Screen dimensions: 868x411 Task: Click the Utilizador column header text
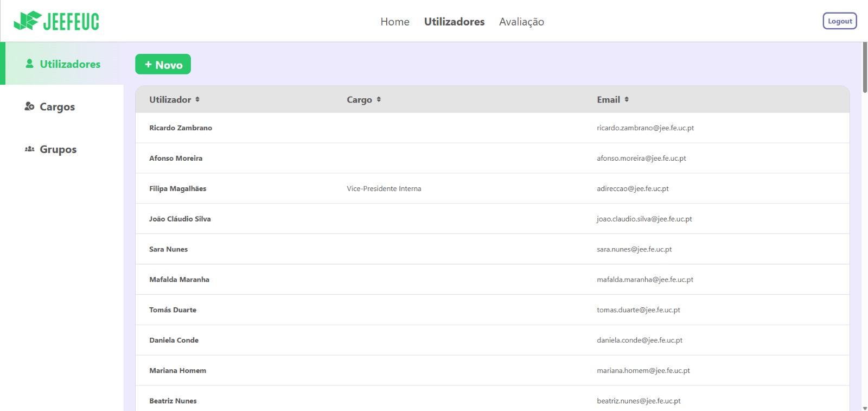click(x=170, y=99)
